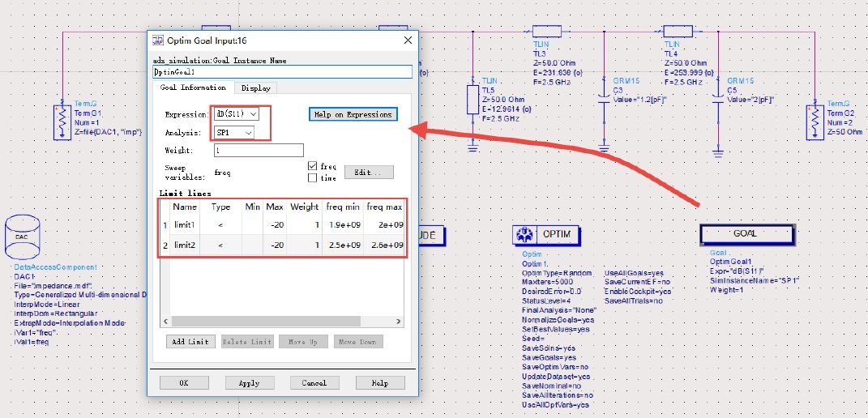
Task: Click the TermG2 termination symbol
Action: coord(815,122)
